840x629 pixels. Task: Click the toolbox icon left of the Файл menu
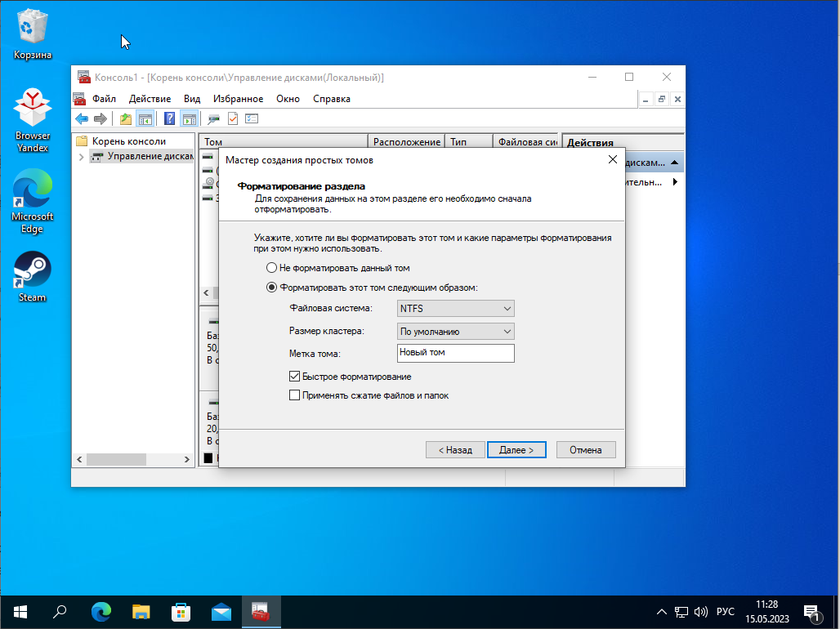click(x=79, y=99)
